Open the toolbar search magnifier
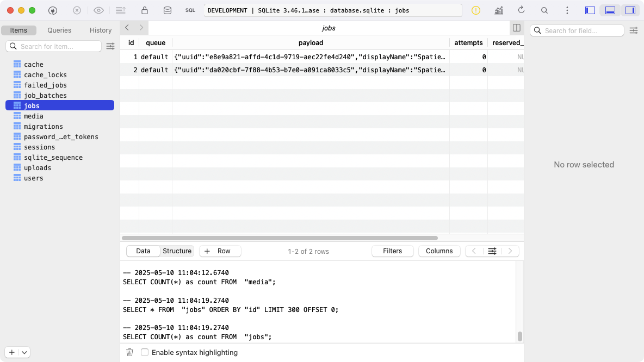This screenshot has width=644, height=362. tap(544, 10)
